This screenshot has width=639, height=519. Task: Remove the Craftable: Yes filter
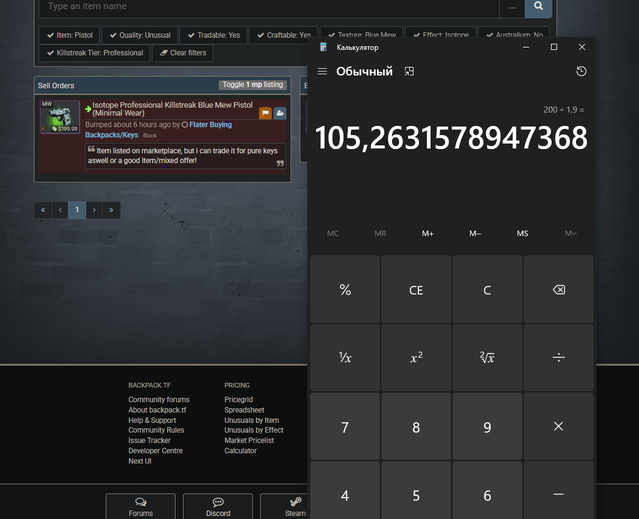point(283,35)
